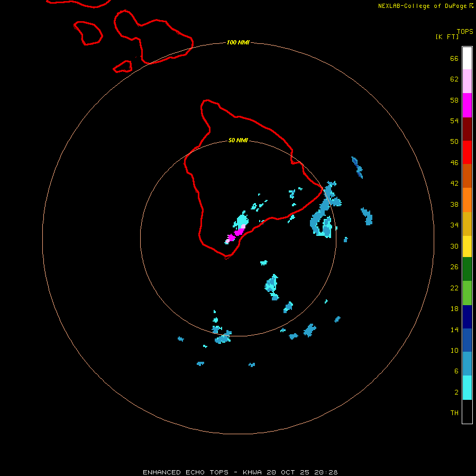This screenshot has width=476, height=476.
Task: Select the dark green legend swatch above 26
Action: (x=467, y=269)
